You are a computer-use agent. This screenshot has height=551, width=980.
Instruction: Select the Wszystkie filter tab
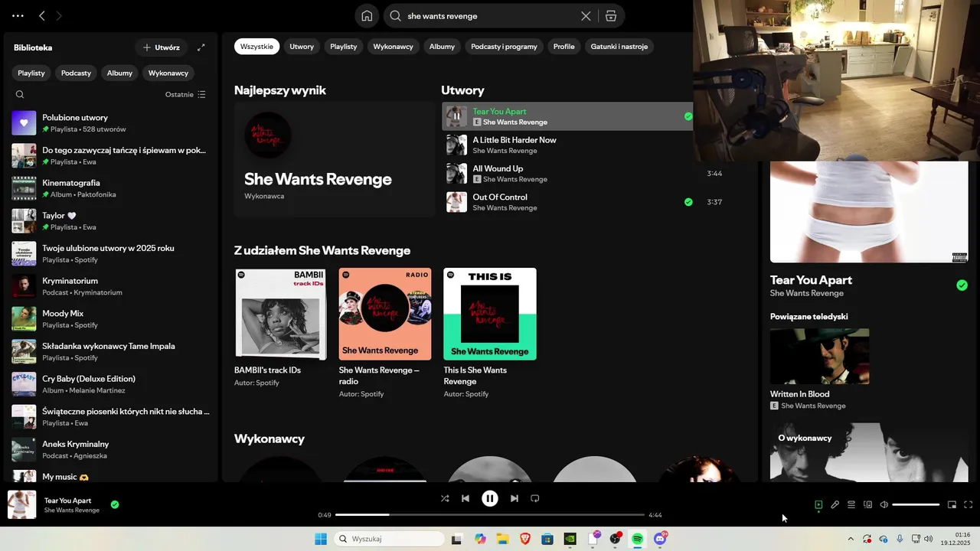pyautogui.click(x=256, y=47)
